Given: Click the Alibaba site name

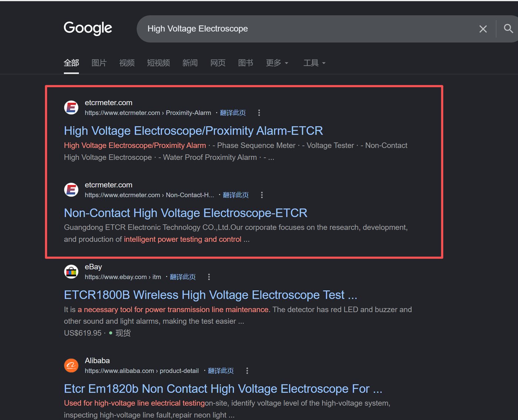Looking at the screenshot, I should click(97, 360).
